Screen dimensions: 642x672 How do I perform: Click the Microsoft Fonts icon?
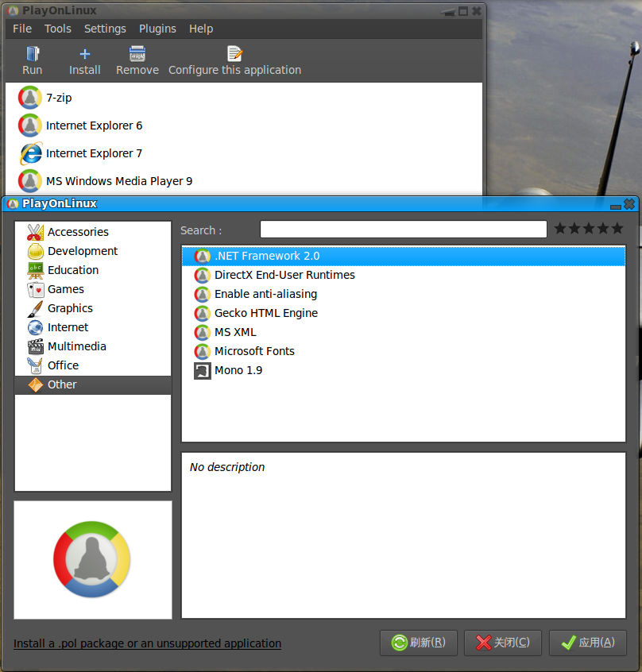click(x=203, y=351)
